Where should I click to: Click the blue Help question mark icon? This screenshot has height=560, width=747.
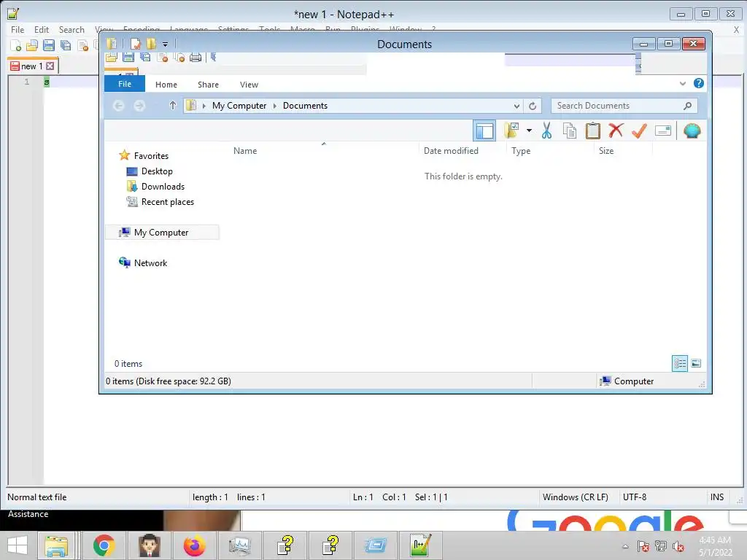(698, 83)
